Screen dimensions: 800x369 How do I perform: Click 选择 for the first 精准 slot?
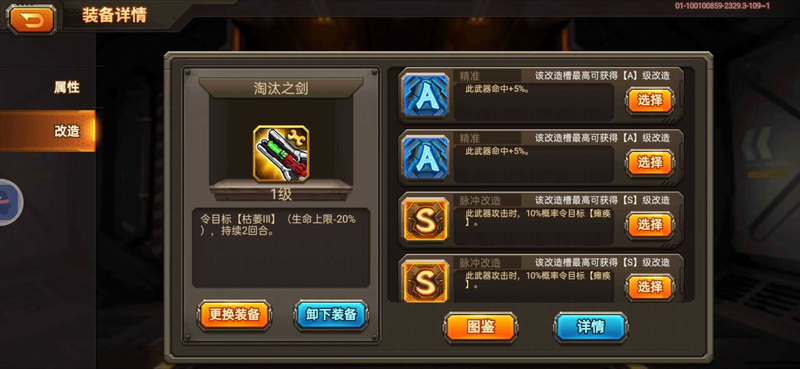pyautogui.click(x=650, y=101)
